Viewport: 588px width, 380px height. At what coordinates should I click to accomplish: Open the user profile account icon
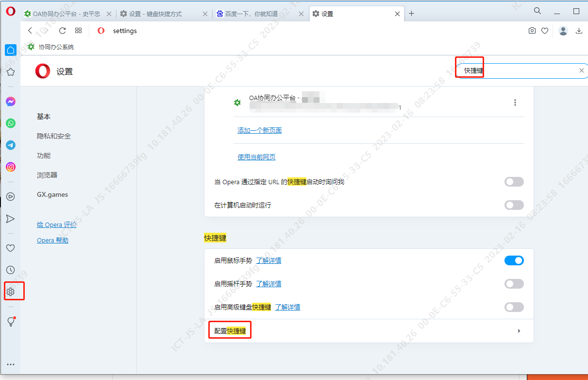point(563,31)
